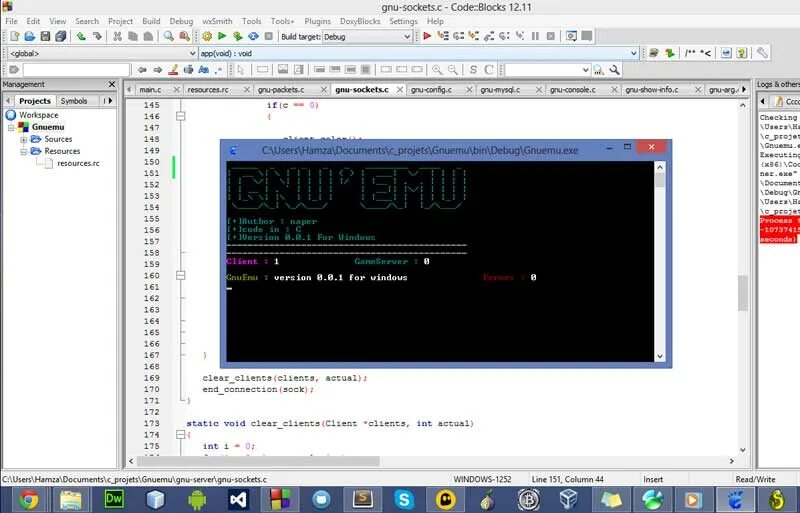The image size is (800, 513).
Task: Save the current file with the floppy icon
Action: point(45,36)
